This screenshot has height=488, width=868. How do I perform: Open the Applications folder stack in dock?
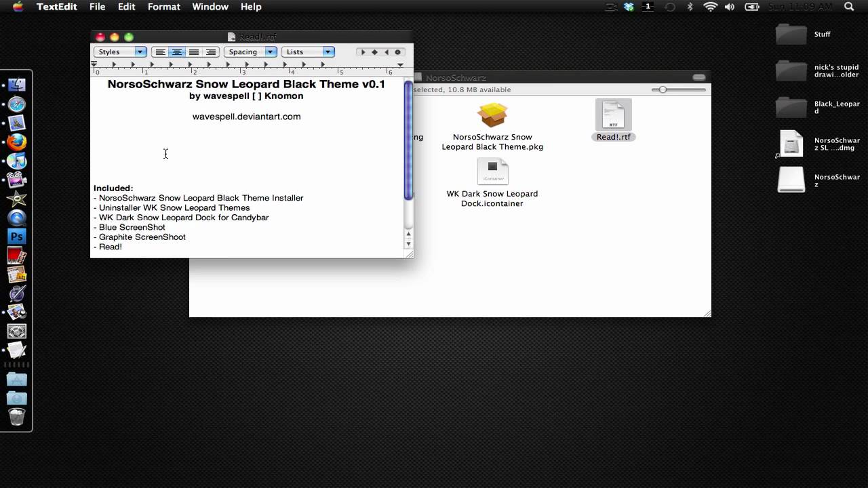[17, 380]
